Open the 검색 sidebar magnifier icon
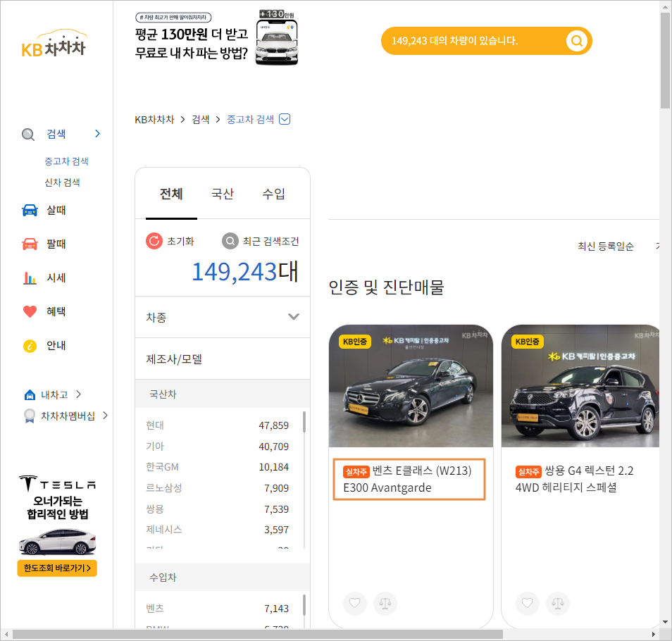This screenshot has height=641, width=672. point(28,134)
